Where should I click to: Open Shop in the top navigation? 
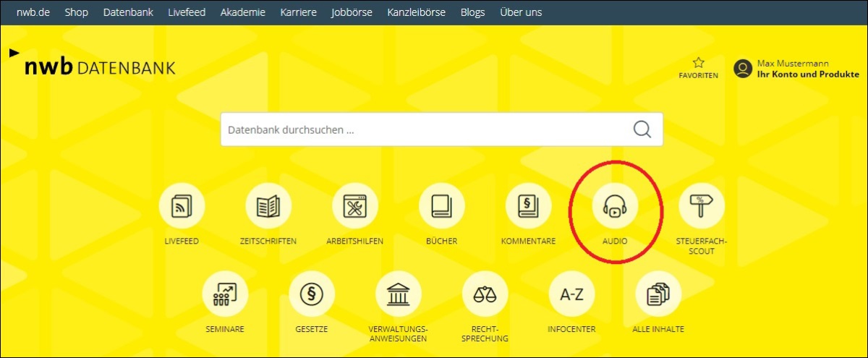[77, 12]
